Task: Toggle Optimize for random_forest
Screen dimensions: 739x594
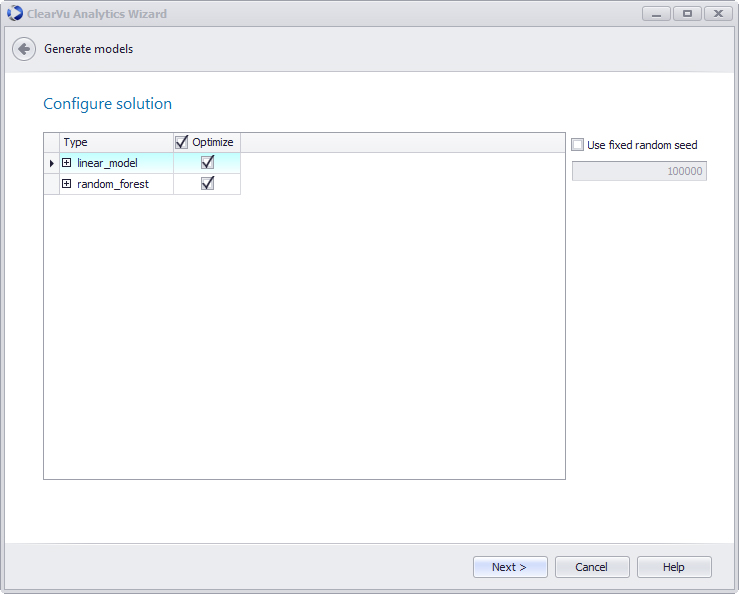Action: coord(207,183)
